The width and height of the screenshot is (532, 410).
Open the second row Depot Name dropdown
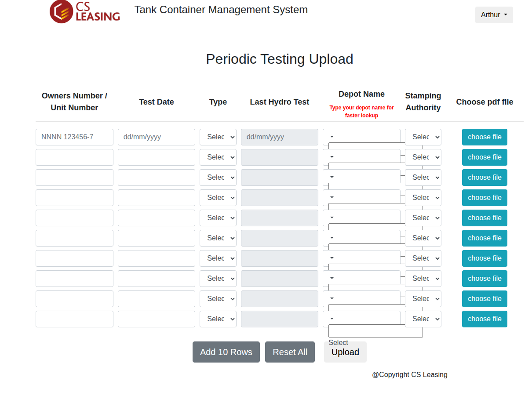click(x=361, y=157)
